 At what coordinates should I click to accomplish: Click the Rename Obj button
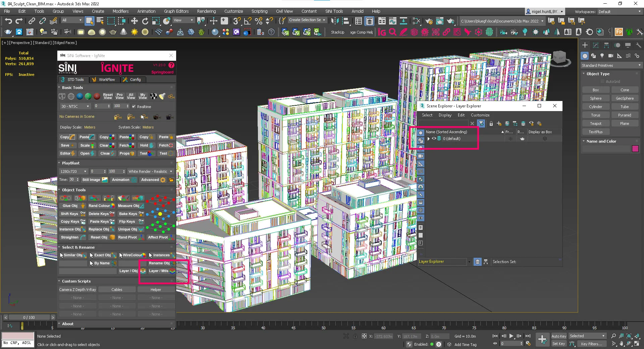click(161, 263)
